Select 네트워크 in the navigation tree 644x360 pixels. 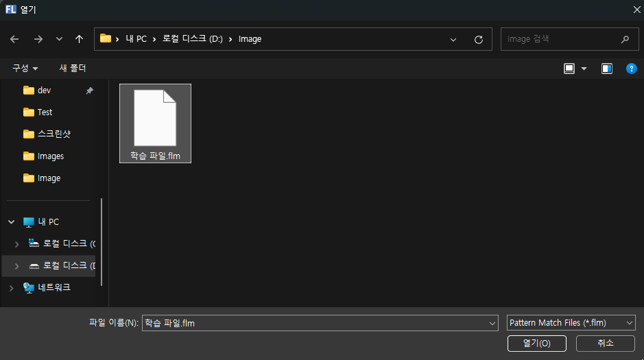(53, 288)
